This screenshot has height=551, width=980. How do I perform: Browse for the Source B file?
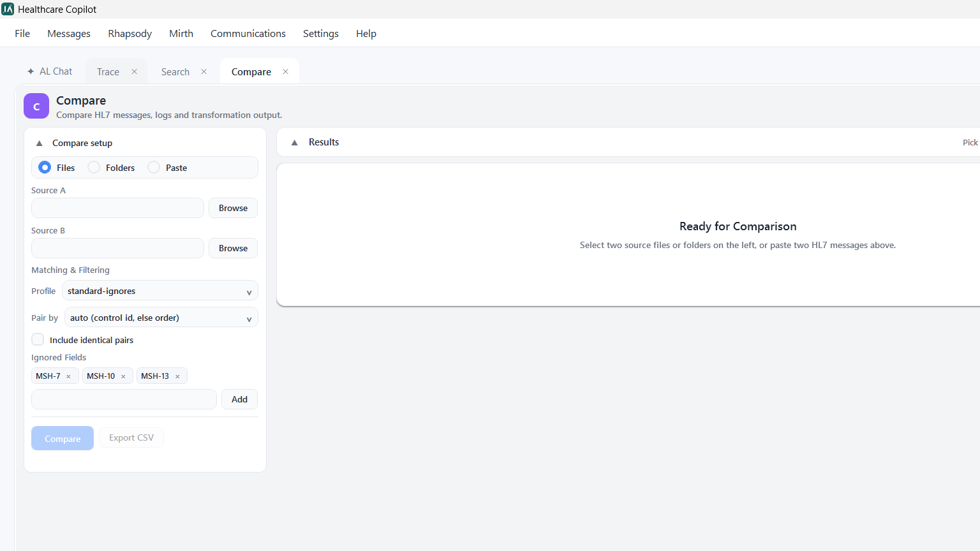(233, 248)
